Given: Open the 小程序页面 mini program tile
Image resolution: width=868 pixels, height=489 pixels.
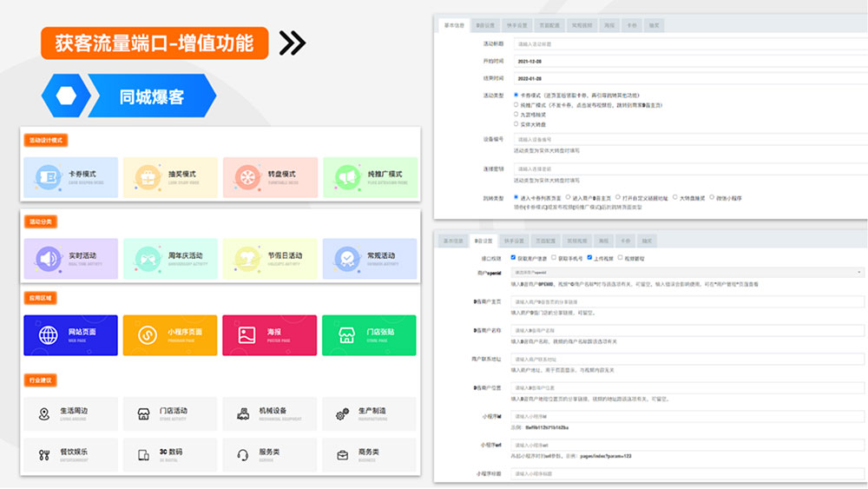Looking at the screenshot, I should [170, 334].
